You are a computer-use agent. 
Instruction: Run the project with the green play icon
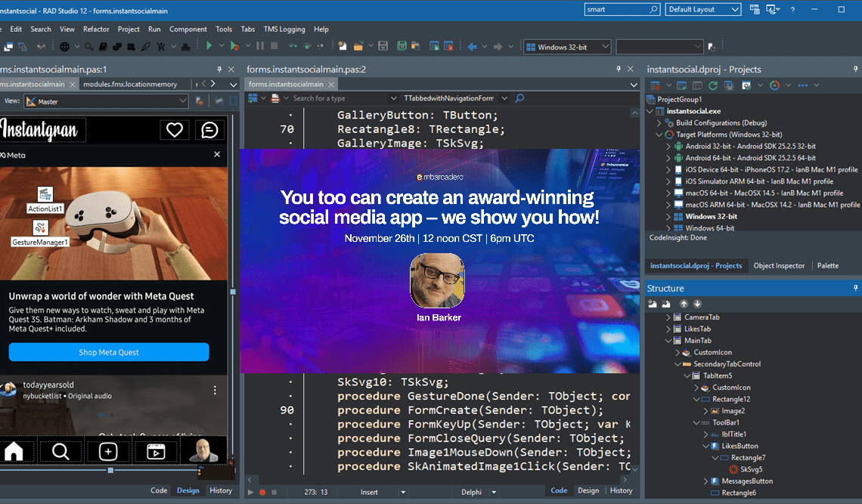tap(209, 46)
